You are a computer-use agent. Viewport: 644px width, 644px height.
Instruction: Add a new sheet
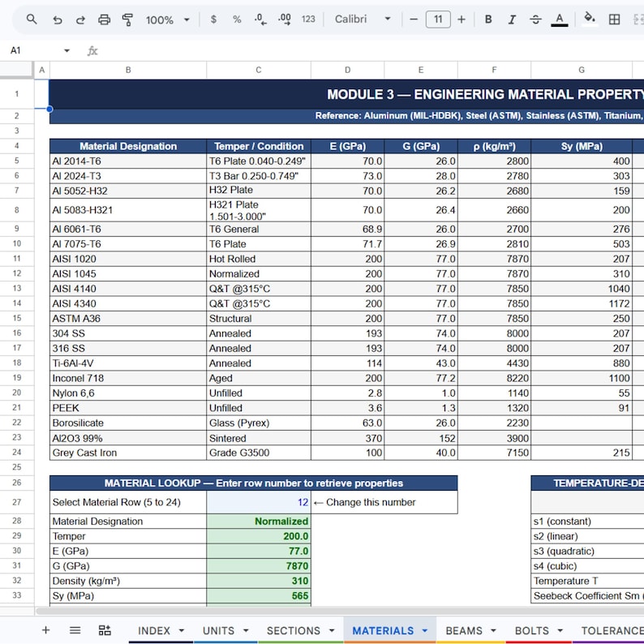point(45,630)
